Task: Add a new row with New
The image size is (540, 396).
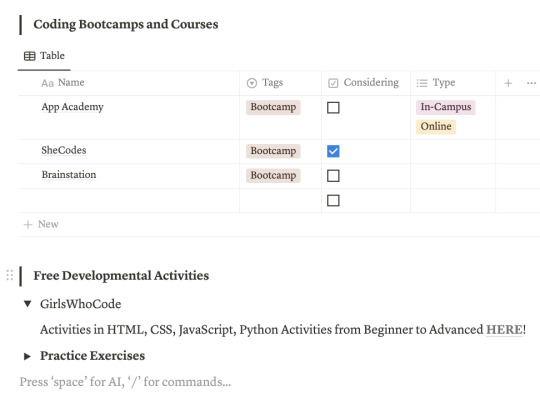Action: (41, 225)
